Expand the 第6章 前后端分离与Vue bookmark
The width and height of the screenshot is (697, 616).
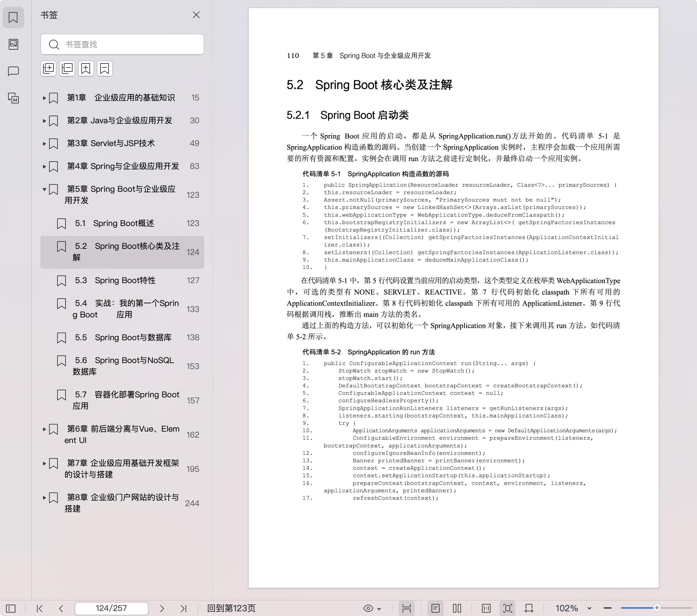coord(44,430)
